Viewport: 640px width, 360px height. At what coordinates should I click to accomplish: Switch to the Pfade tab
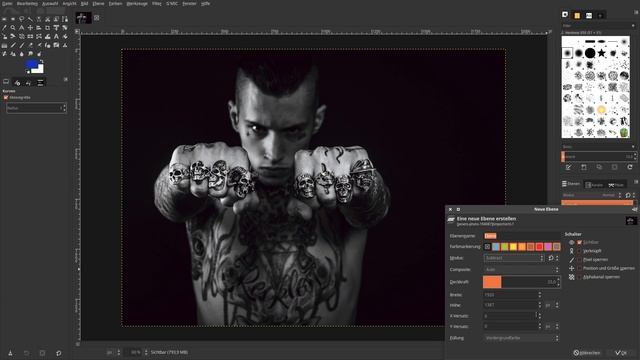tap(616, 185)
